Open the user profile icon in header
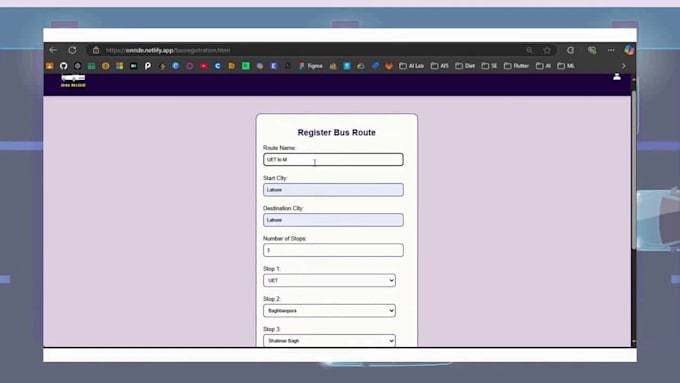Screen dimensions: 680x383 pos(617,77)
